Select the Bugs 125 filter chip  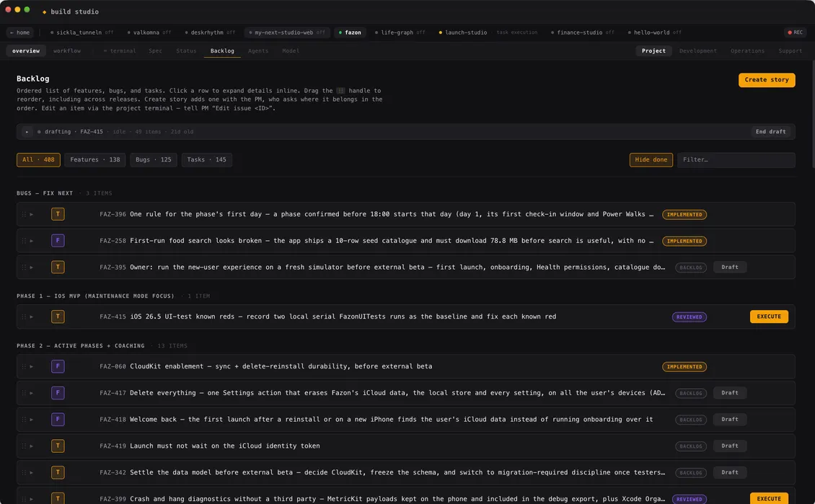(x=154, y=159)
